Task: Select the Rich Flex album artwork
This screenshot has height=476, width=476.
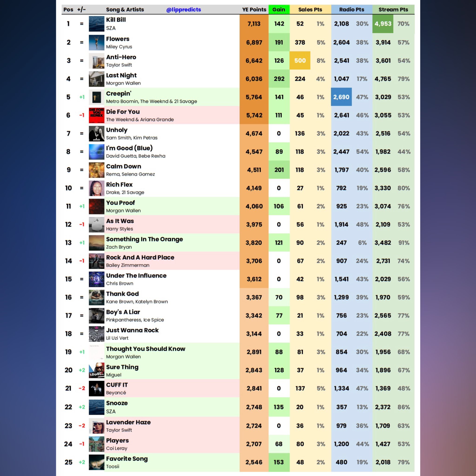Action: [96, 188]
